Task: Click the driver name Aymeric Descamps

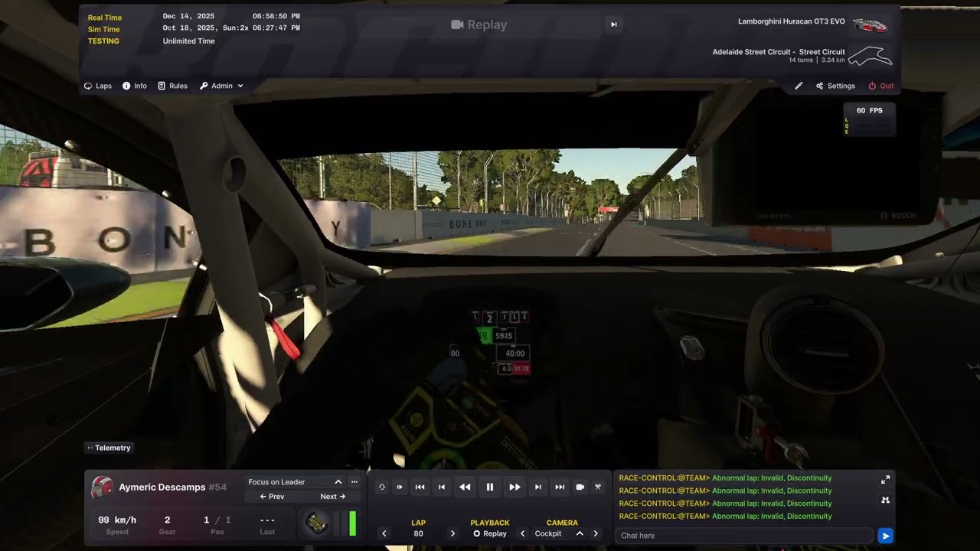Action: [162, 487]
